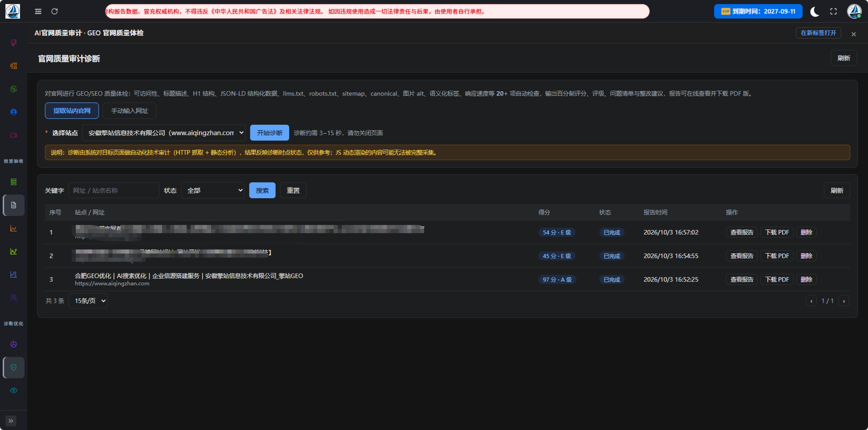Open the blue user-profile icon in the sidebar
The height and width of the screenshot is (430, 868).
pos(13,112)
